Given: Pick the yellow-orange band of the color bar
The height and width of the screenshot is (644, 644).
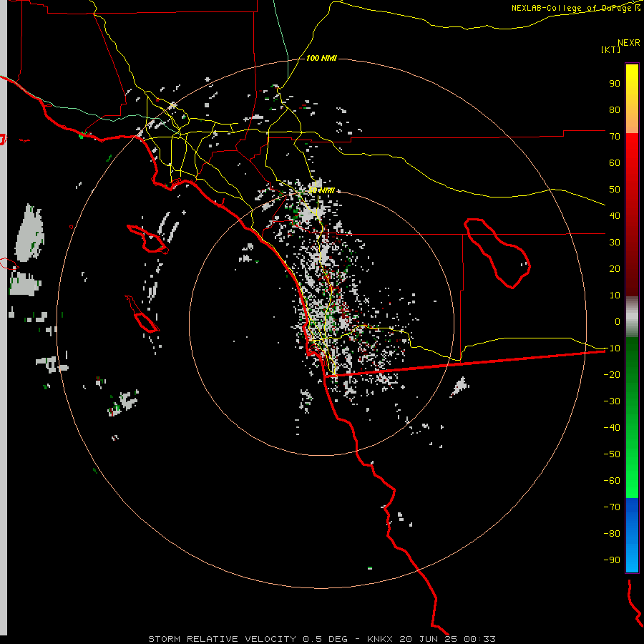Looking at the screenshot, I should tap(632, 99).
